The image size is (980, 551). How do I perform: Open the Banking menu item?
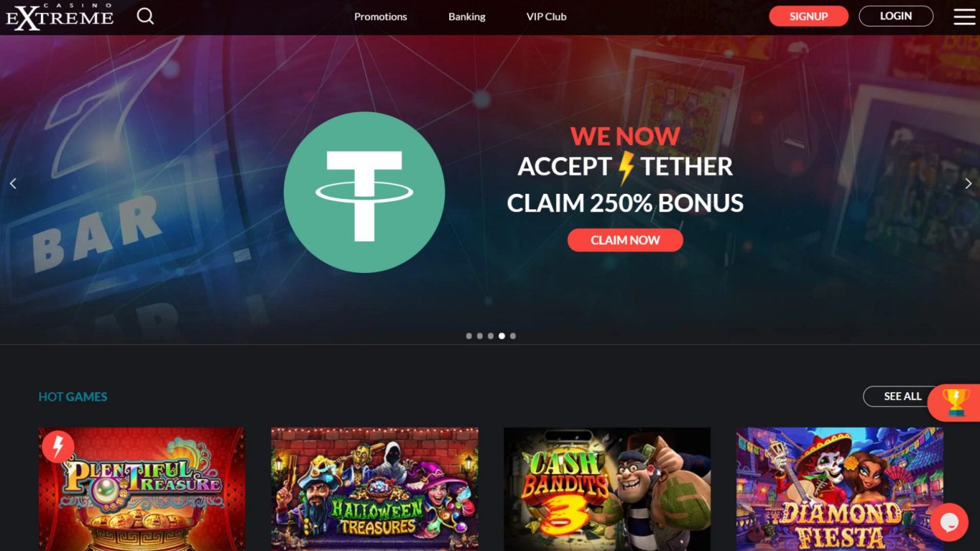point(467,17)
